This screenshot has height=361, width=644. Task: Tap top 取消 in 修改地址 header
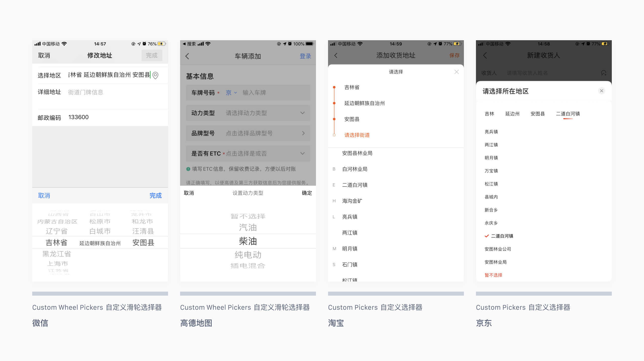44,55
